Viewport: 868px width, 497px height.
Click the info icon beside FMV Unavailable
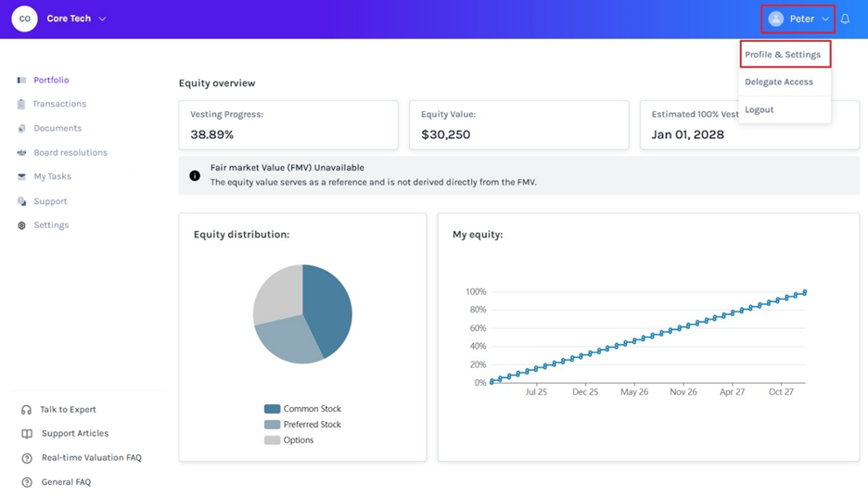(x=195, y=175)
